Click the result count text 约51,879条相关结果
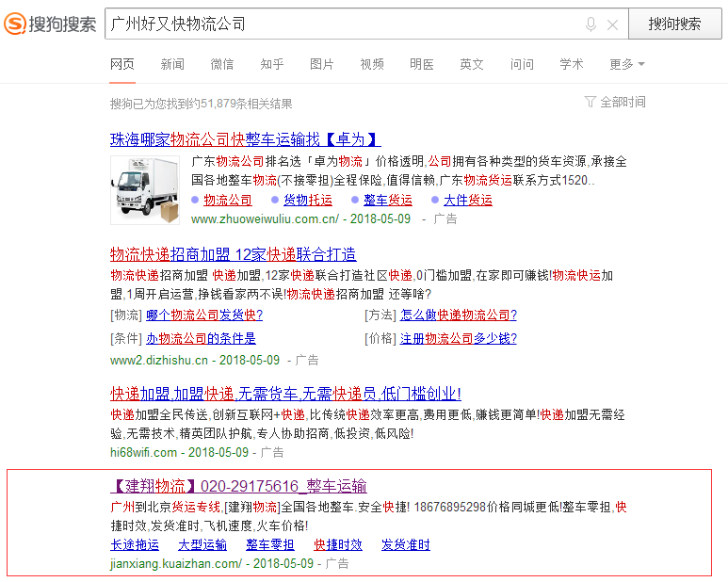728x582 pixels. [x=240, y=104]
